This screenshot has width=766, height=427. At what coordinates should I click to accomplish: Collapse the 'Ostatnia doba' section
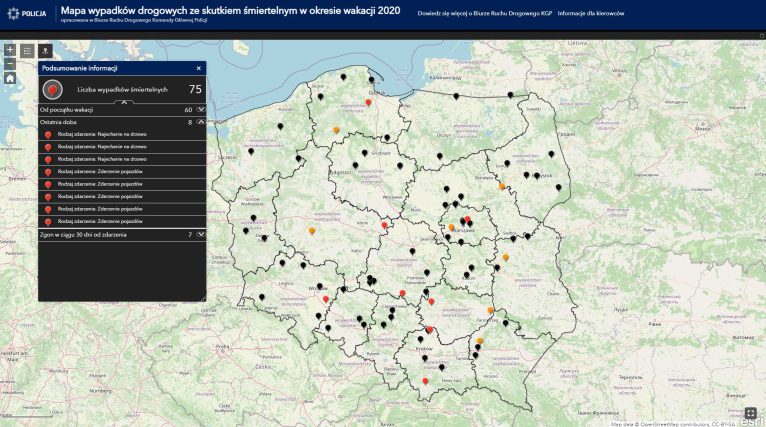200,122
